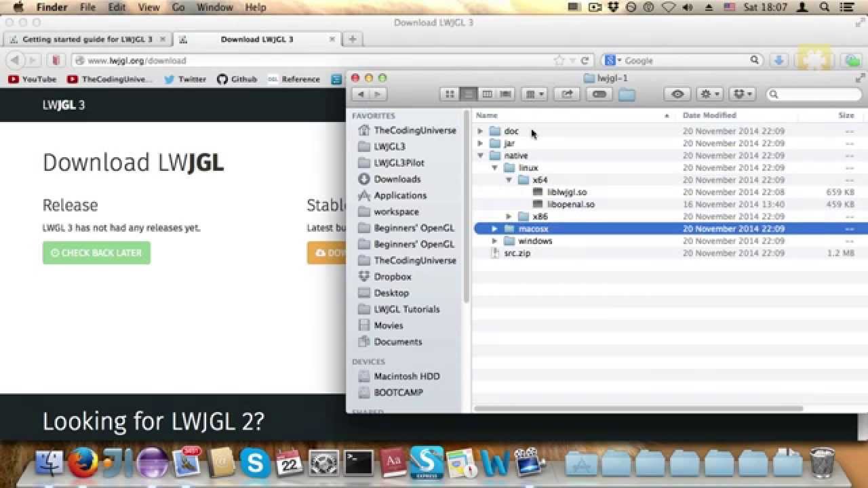Open YouTube bookmark
Screen dimensions: 868x488
pos(32,79)
